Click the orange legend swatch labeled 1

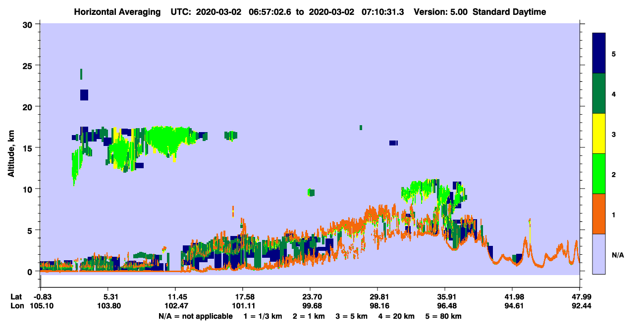coord(599,214)
